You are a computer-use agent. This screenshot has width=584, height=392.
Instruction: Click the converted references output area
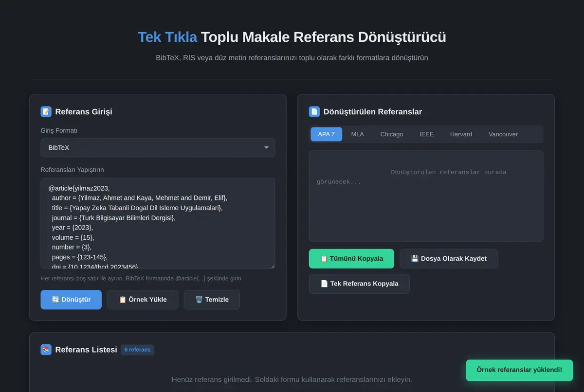(426, 196)
